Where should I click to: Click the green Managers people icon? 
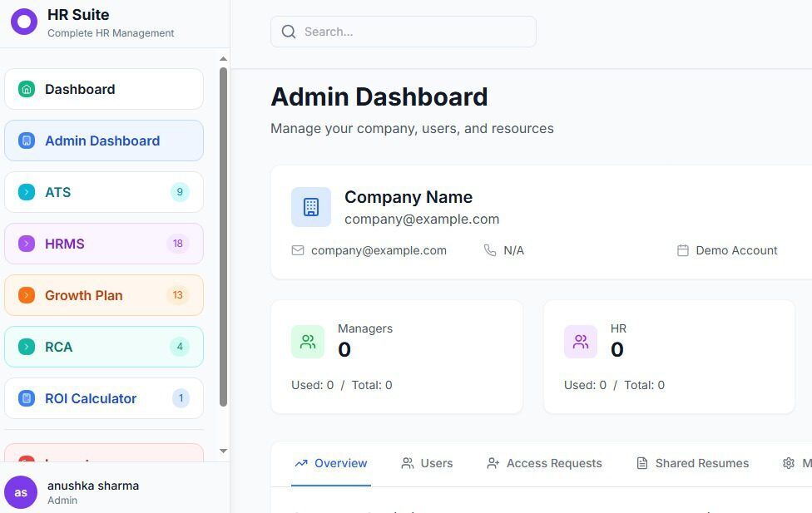click(x=308, y=342)
